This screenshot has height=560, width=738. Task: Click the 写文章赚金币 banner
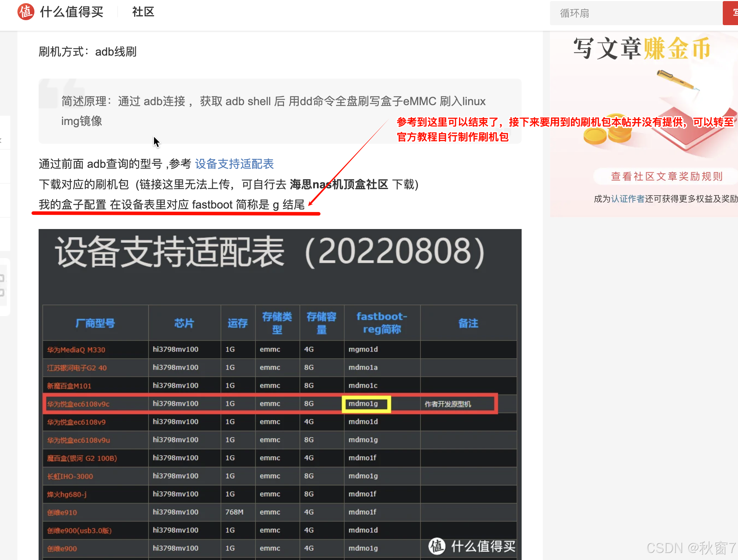(641, 48)
